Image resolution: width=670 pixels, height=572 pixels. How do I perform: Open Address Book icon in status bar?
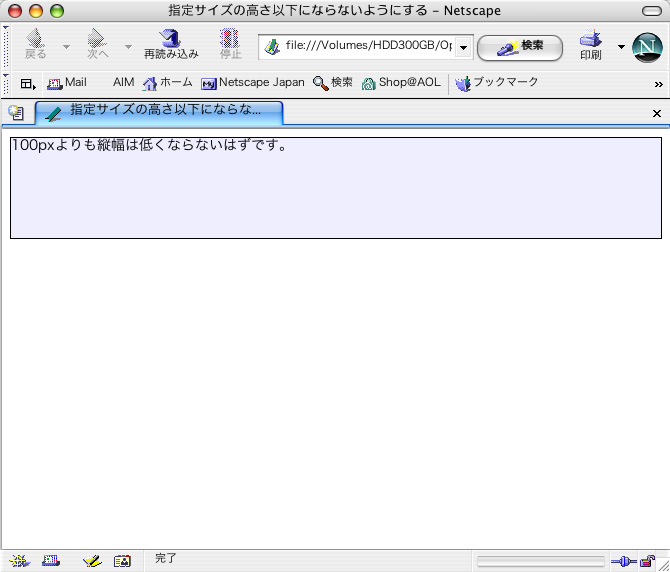pos(122,561)
